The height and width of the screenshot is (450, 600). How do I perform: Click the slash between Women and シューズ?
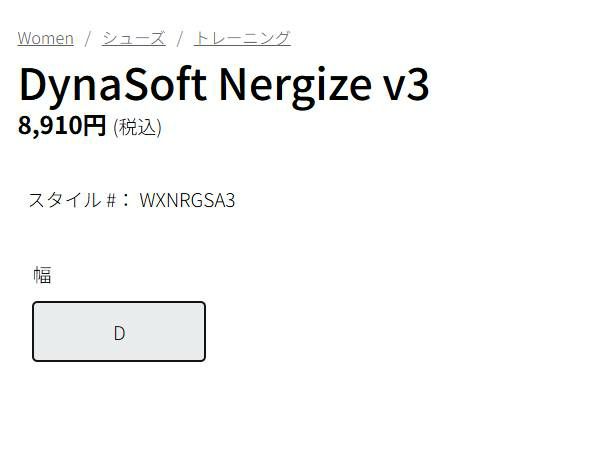pos(88,38)
